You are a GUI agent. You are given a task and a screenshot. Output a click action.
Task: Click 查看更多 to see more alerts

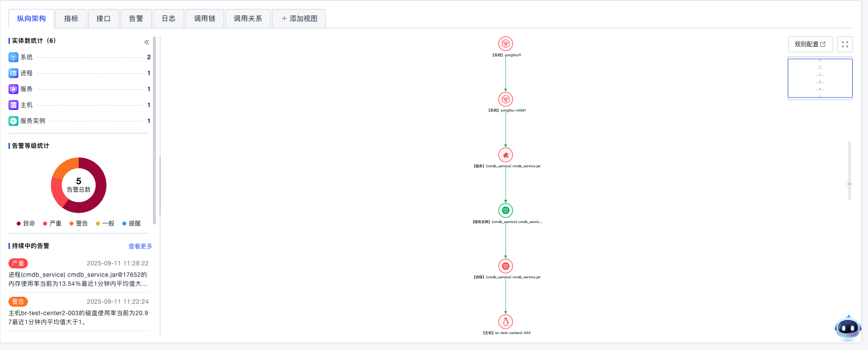(x=140, y=246)
